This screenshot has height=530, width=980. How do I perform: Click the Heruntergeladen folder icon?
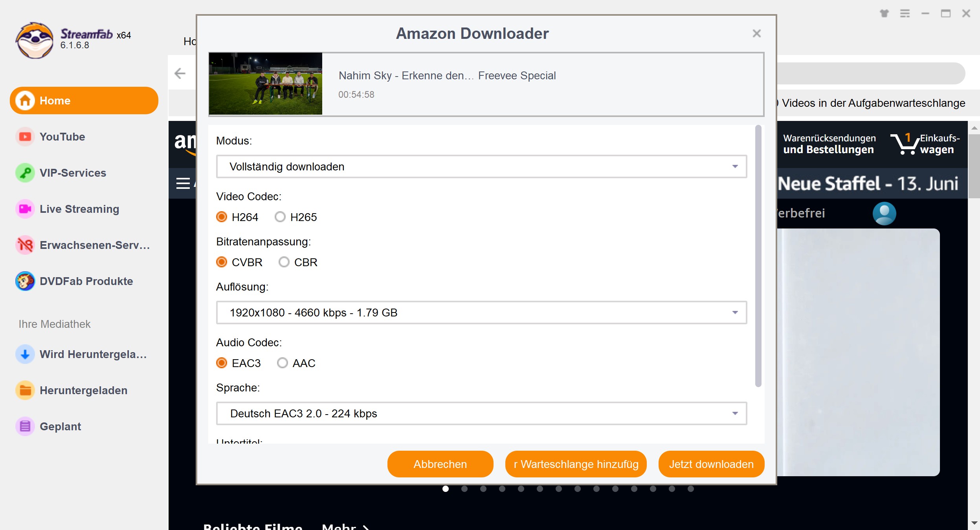[25, 390]
